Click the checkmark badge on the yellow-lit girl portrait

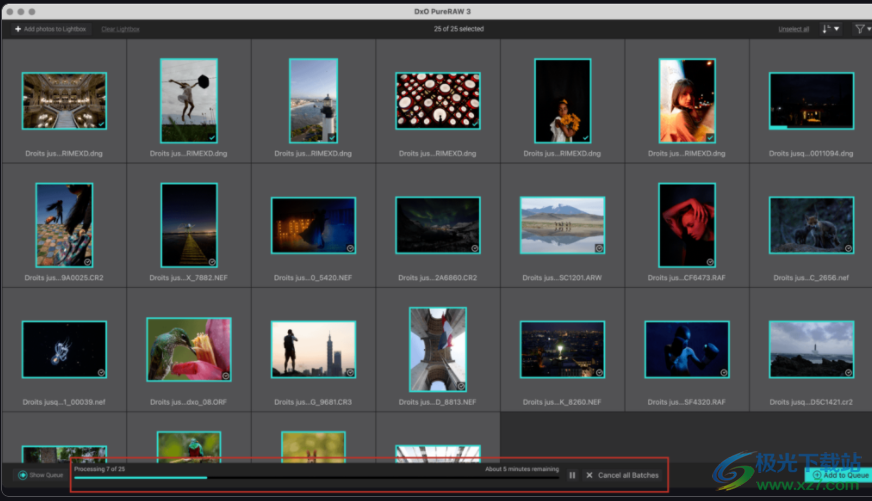point(710,137)
